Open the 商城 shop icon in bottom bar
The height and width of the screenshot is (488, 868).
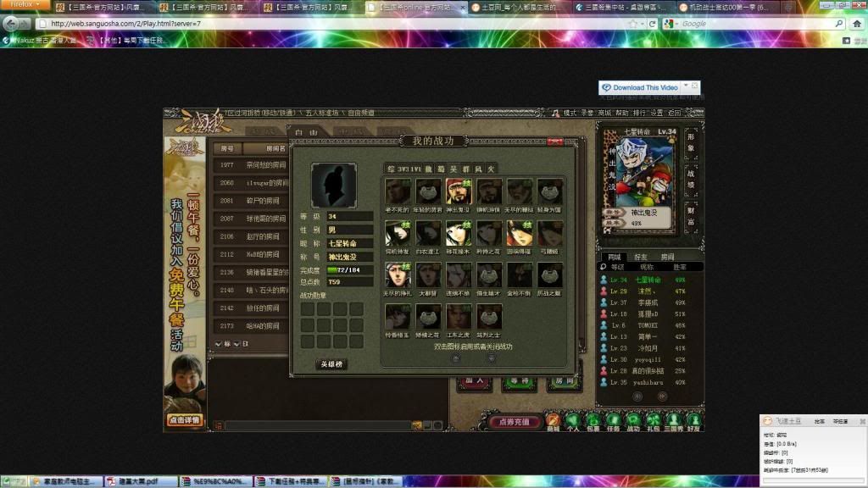(553, 422)
